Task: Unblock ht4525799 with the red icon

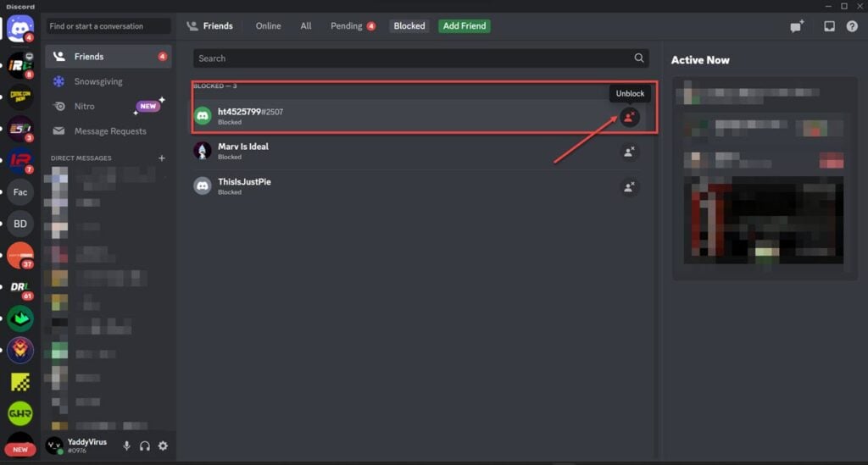Action: click(x=629, y=117)
